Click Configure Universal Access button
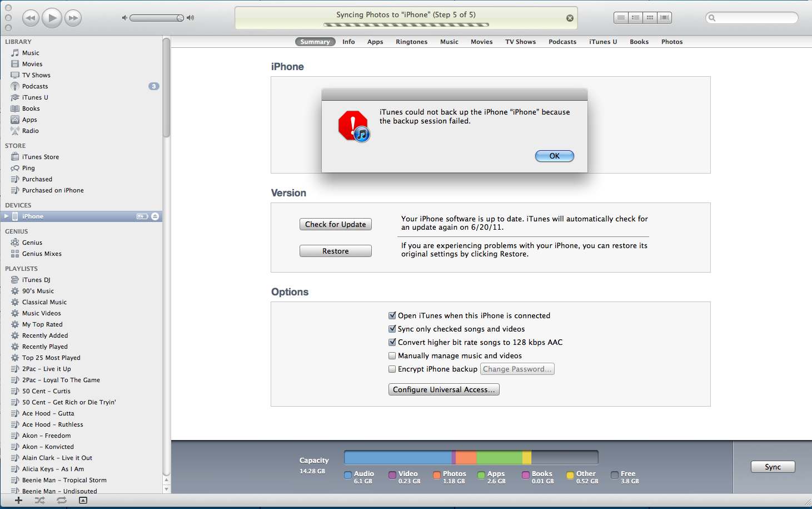Screen dimensions: 812x509 [x=444, y=389]
